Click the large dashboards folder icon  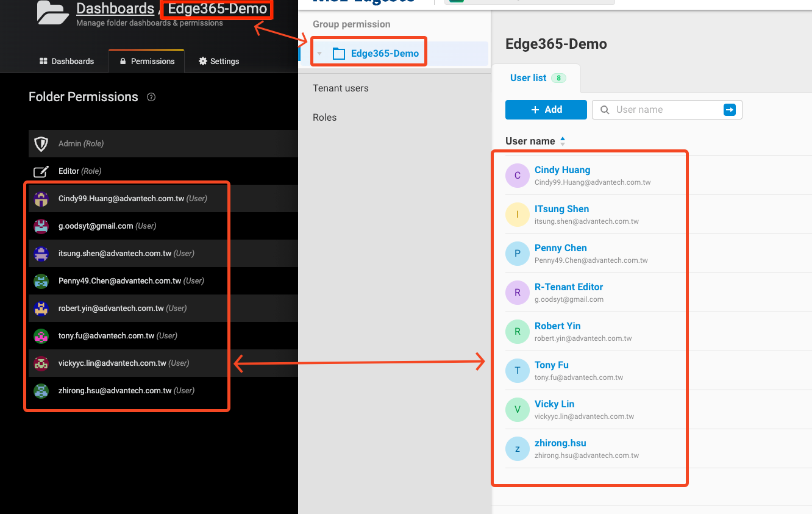pyautogui.click(x=52, y=12)
